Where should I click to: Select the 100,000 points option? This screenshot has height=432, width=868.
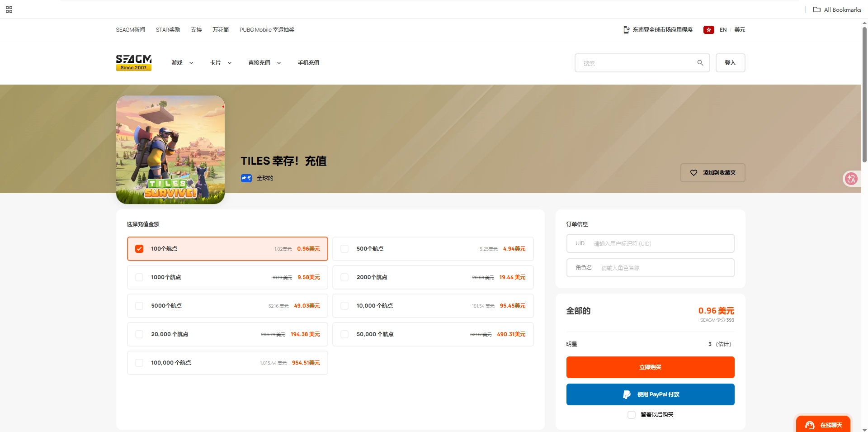point(227,363)
